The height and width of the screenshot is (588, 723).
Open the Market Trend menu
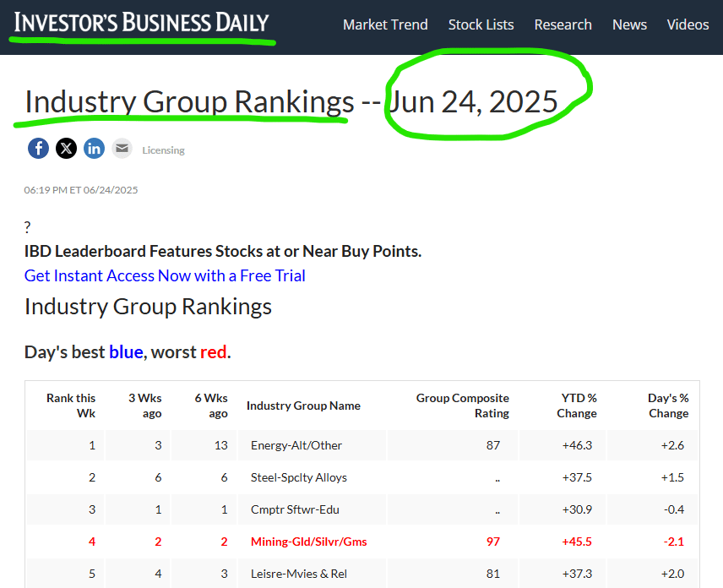pyautogui.click(x=385, y=24)
